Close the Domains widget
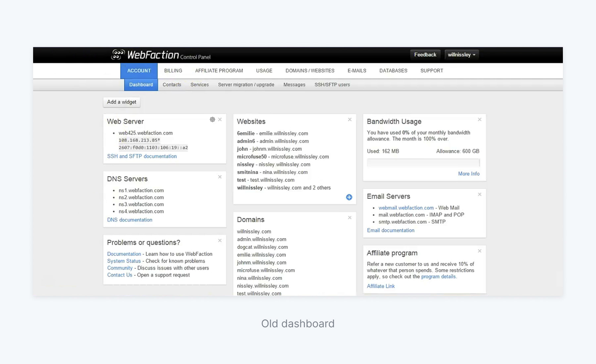The width and height of the screenshot is (596, 364). [x=350, y=218]
